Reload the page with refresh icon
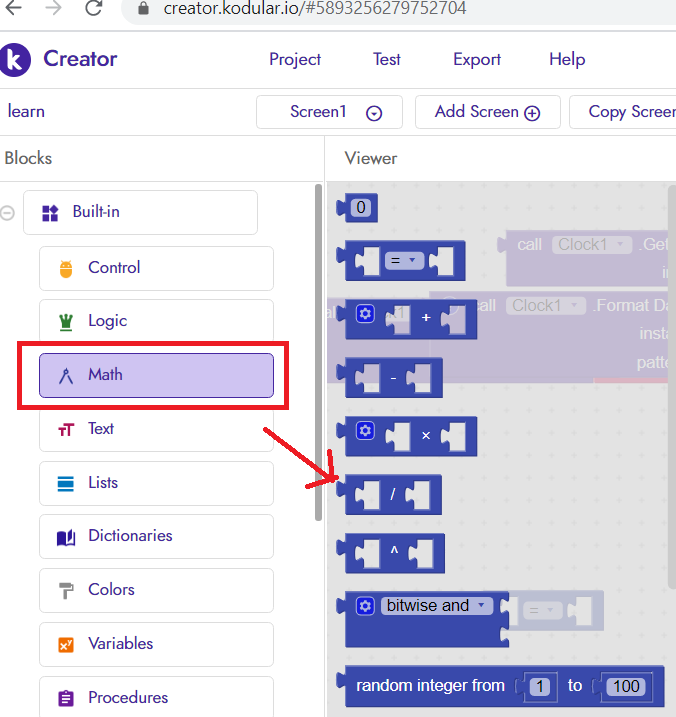This screenshot has width=676, height=717. (94, 8)
